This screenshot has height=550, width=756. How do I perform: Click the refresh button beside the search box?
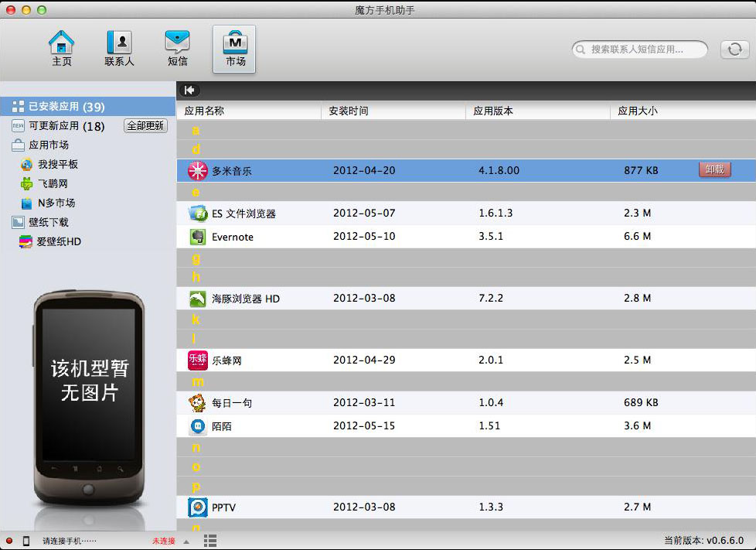(734, 50)
